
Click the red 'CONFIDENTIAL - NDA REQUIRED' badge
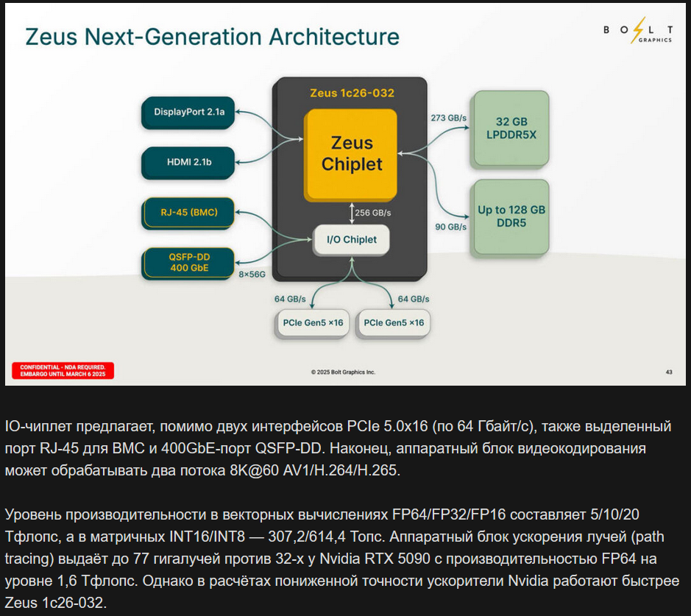[63, 371]
